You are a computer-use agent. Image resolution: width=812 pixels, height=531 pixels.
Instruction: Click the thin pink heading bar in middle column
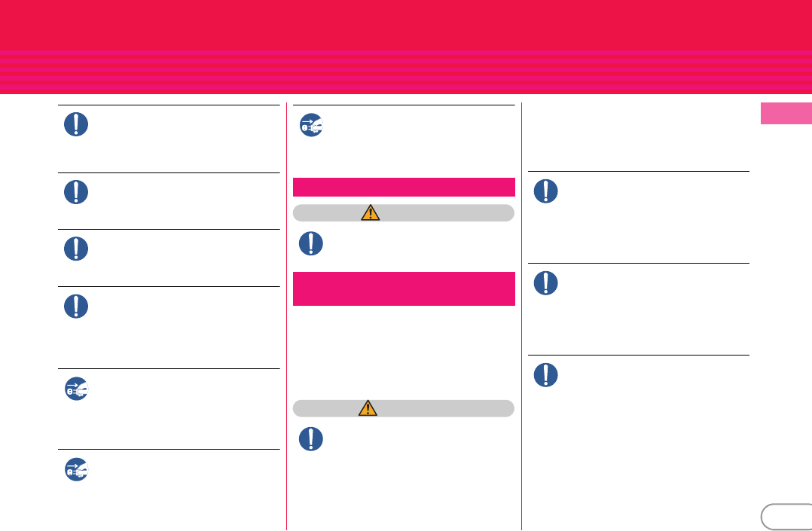click(404, 187)
